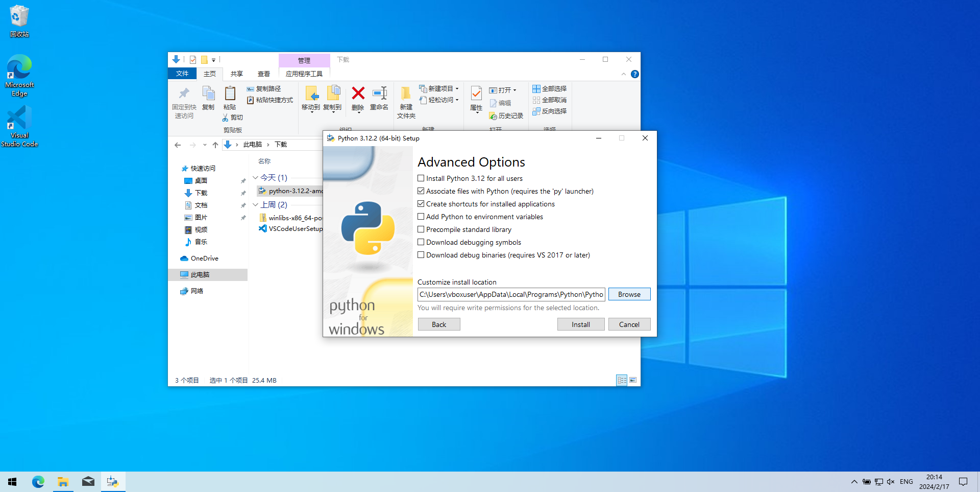Open Microsoft Edge desktop shortcut
980x492 pixels.
(19, 75)
